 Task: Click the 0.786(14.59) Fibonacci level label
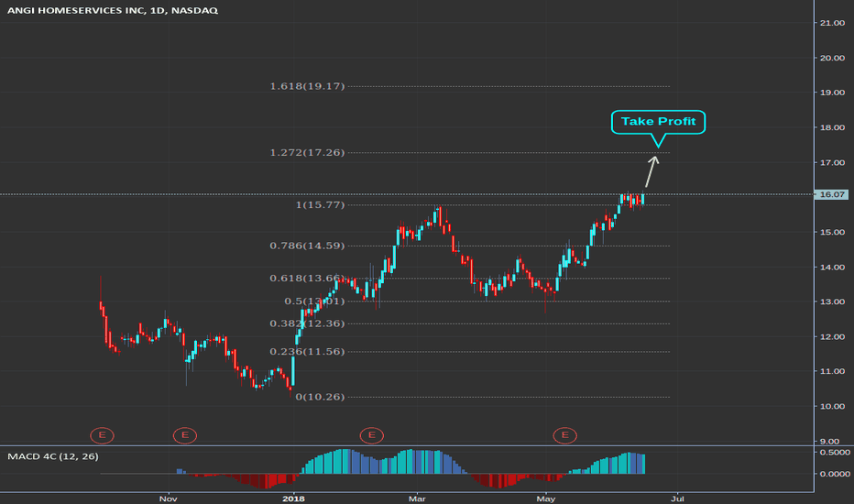tap(307, 246)
